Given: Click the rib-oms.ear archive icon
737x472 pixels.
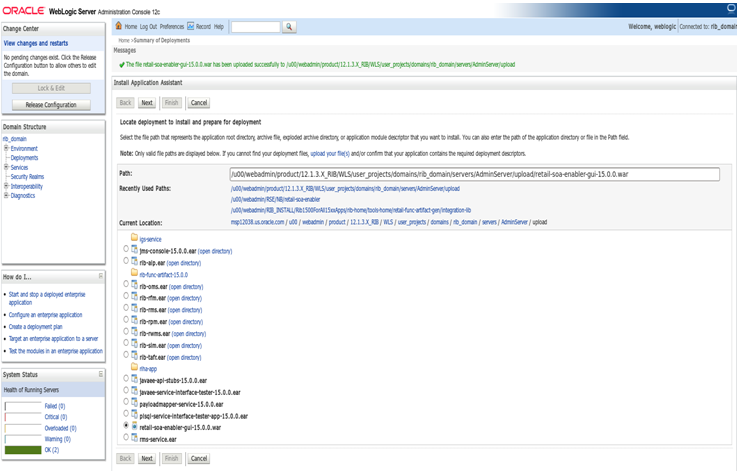Looking at the screenshot, I should 134,285.
